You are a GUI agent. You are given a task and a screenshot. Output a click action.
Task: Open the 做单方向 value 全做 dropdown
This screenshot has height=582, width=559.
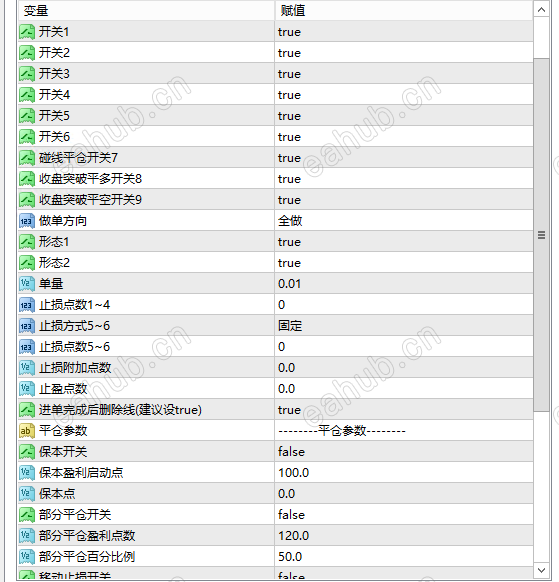point(404,221)
